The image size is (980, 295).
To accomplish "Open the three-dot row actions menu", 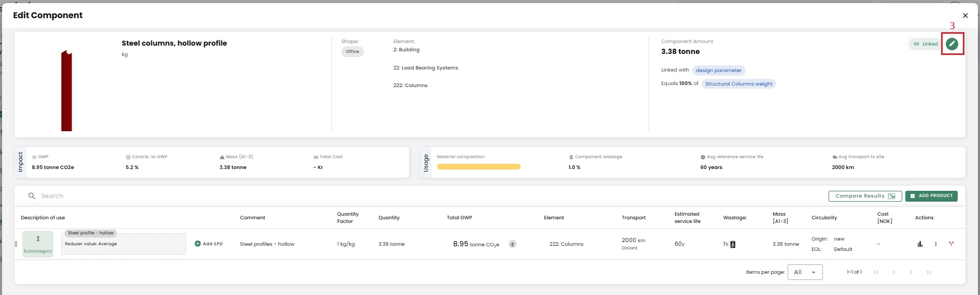I will [936, 244].
